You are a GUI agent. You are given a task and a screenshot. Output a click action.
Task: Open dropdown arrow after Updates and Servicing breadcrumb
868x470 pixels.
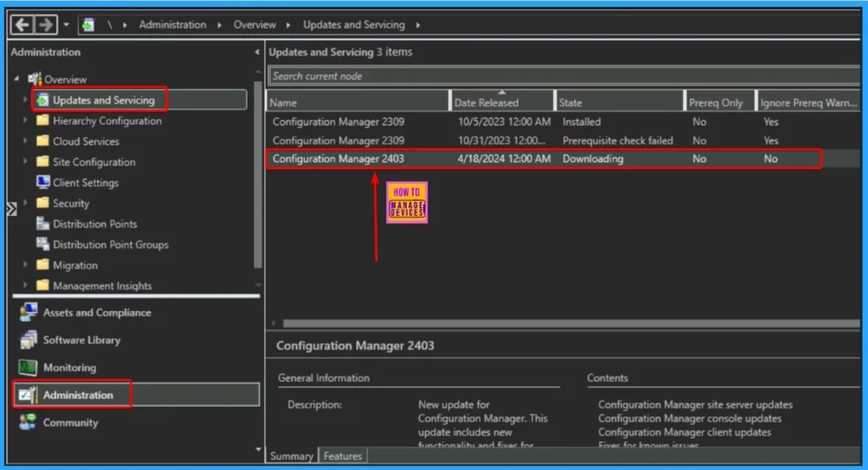click(x=418, y=25)
